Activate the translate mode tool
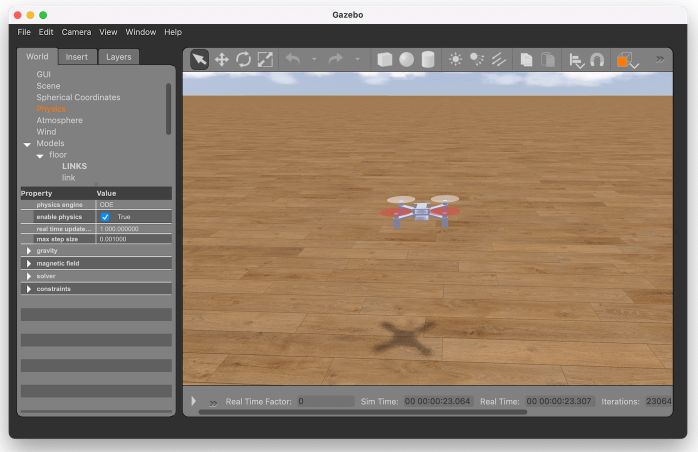This screenshot has width=698, height=452. 222,59
